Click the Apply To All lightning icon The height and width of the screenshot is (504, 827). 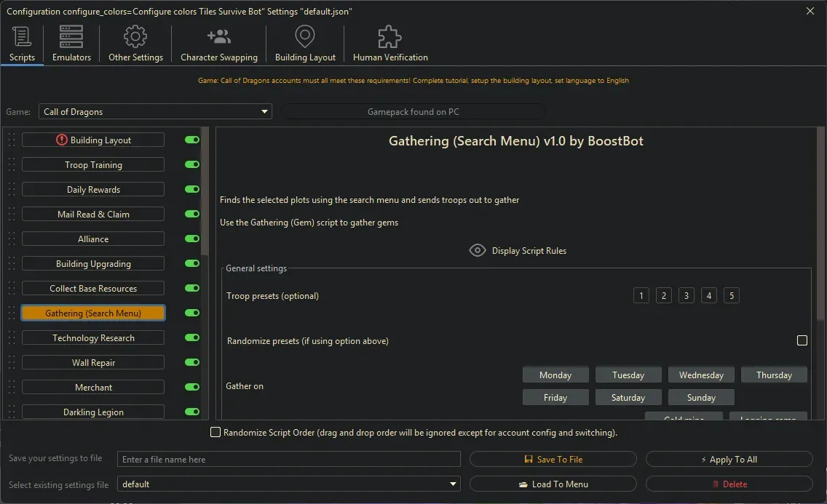click(x=703, y=459)
